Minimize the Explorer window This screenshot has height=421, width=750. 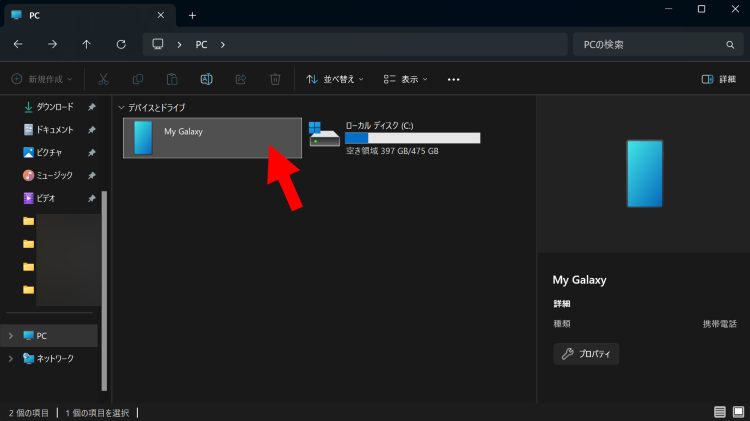pos(668,9)
